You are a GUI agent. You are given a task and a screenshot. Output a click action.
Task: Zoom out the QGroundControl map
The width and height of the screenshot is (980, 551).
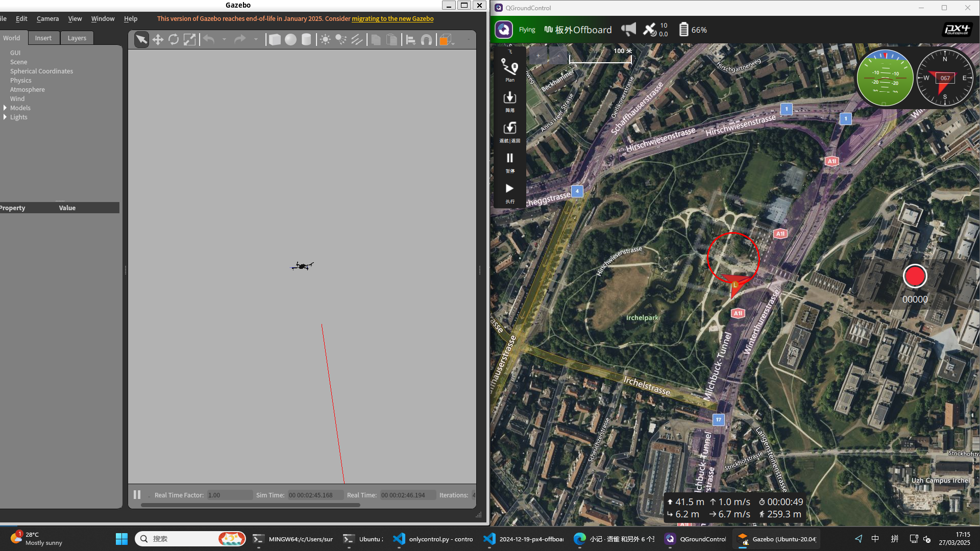coord(558,55)
